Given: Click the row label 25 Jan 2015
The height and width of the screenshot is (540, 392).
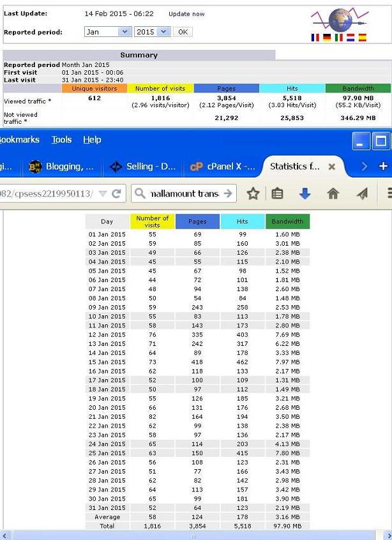Looking at the screenshot, I should click(x=107, y=453).
